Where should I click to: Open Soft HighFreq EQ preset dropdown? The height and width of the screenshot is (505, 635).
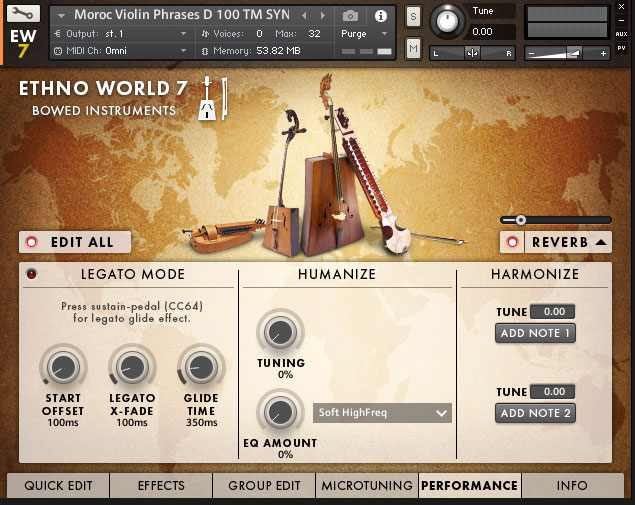pyautogui.click(x=382, y=413)
